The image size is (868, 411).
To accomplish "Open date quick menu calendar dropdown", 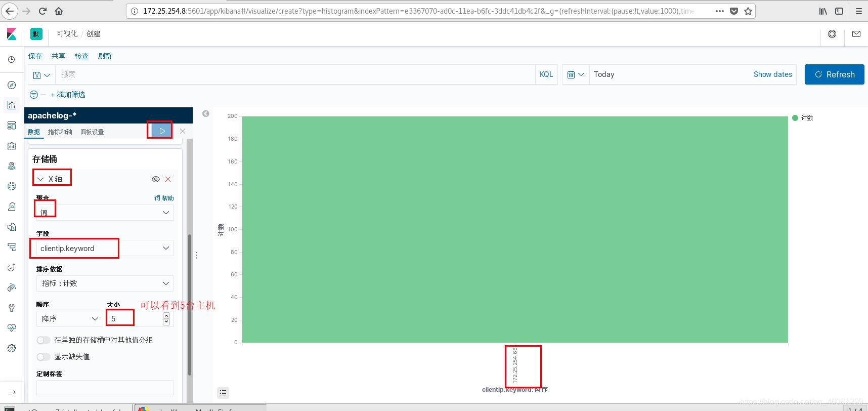I will click(x=576, y=74).
